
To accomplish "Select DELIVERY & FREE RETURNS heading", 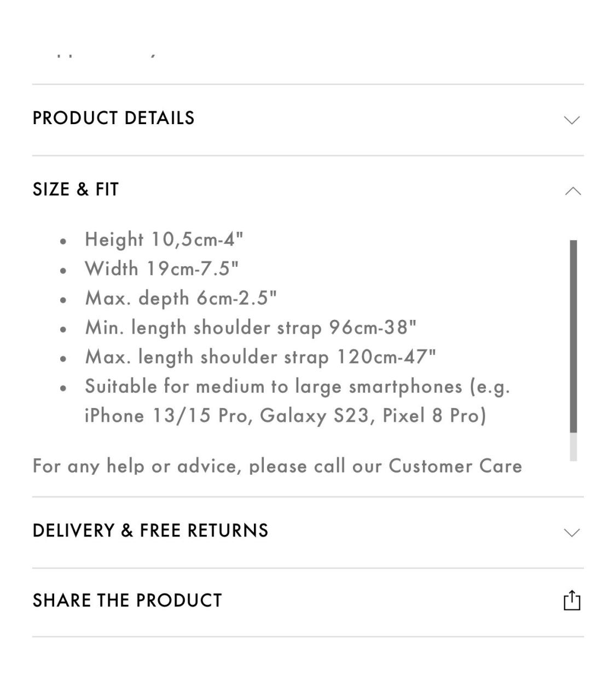I will pyautogui.click(x=150, y=530).
